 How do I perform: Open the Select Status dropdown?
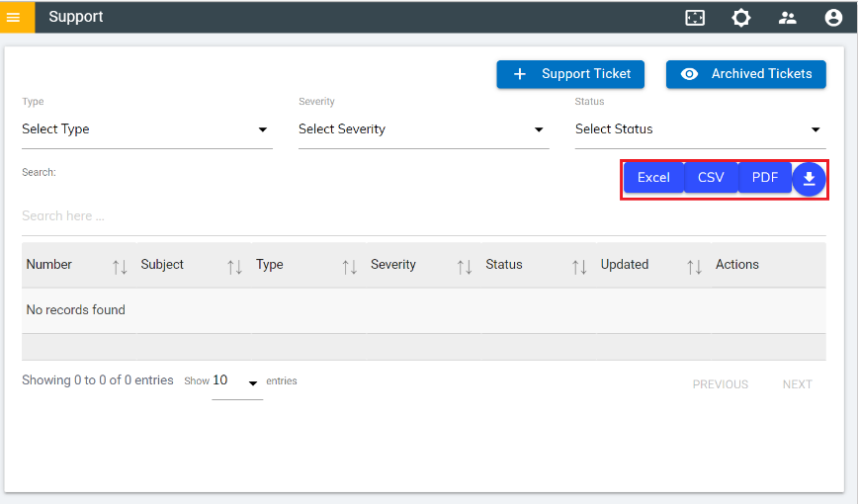pos(699,129)
